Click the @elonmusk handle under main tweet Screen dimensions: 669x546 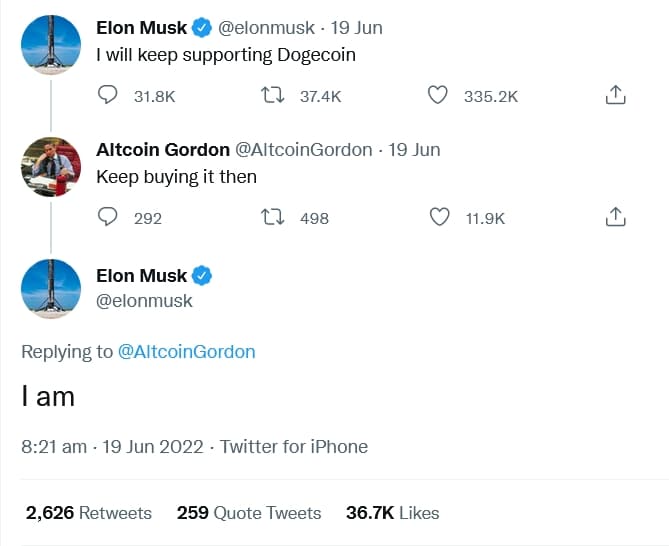pyautogui.click(x=144, y=300)
